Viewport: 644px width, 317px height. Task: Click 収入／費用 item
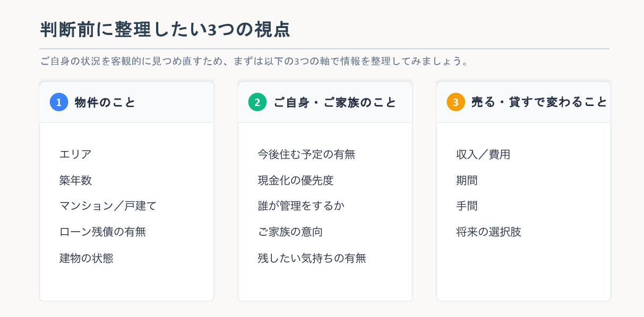(483, 154)
